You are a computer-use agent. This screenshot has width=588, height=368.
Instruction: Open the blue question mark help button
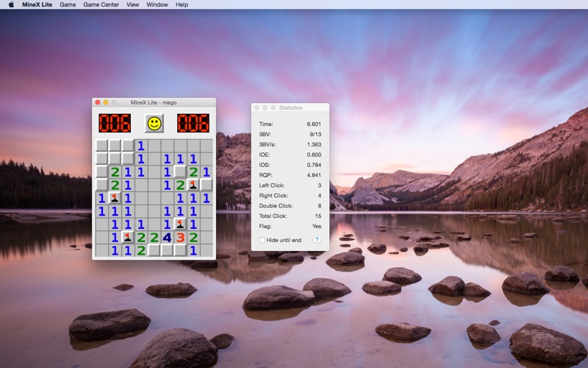pyautogui.click(x=317, y=240)
